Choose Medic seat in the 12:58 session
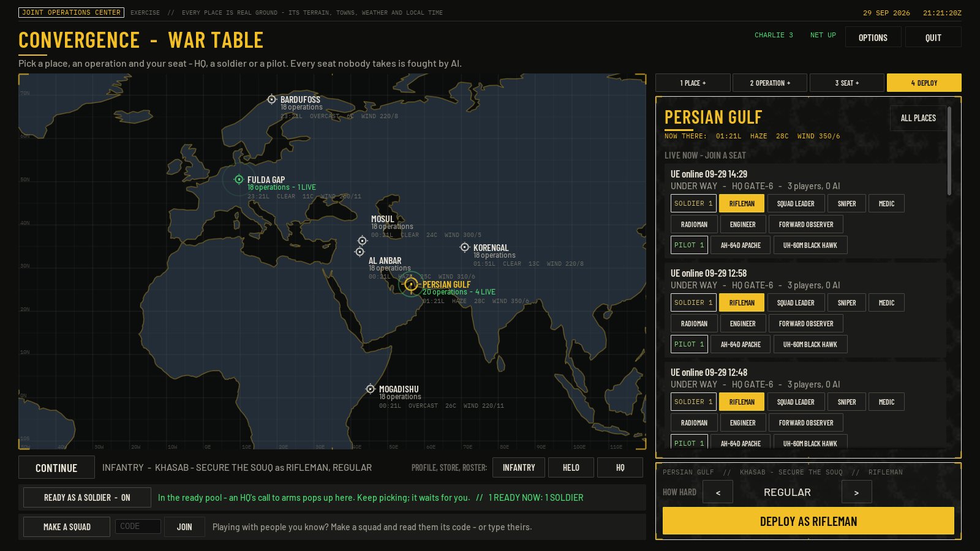980x551 pixels. [886, 302]
